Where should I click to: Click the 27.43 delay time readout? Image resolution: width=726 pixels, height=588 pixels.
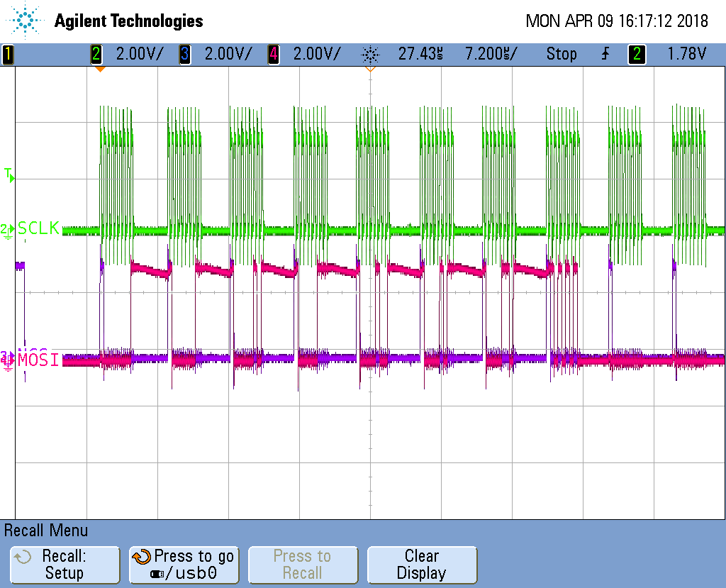point(420,54)
